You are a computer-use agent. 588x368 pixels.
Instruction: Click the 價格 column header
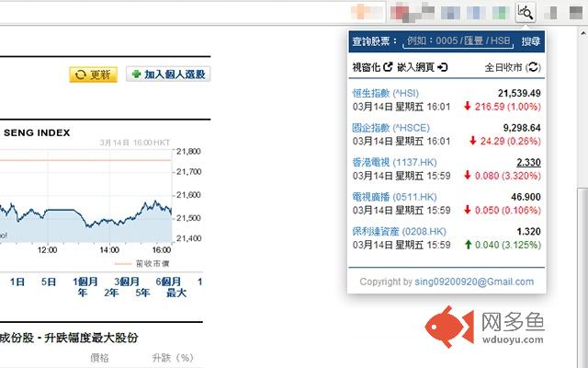[x=99, y=358]
